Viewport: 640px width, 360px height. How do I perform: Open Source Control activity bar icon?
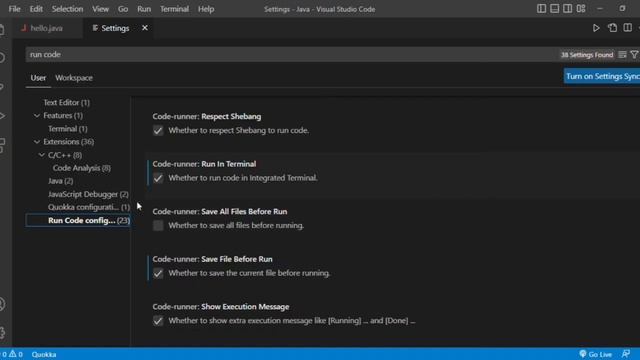click(x=2, y=87)
